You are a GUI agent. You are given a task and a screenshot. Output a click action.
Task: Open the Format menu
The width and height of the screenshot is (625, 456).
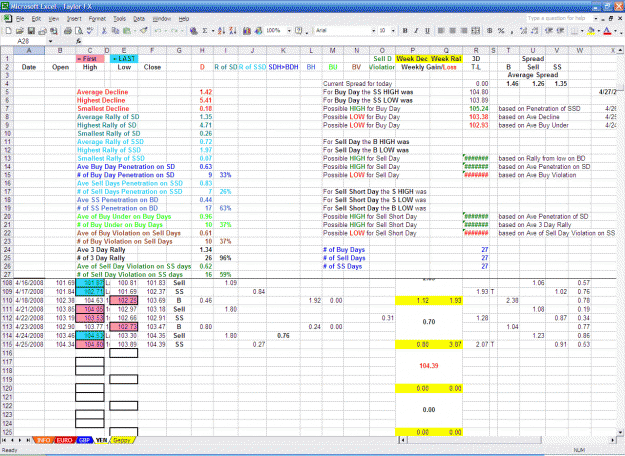[97, 19]
